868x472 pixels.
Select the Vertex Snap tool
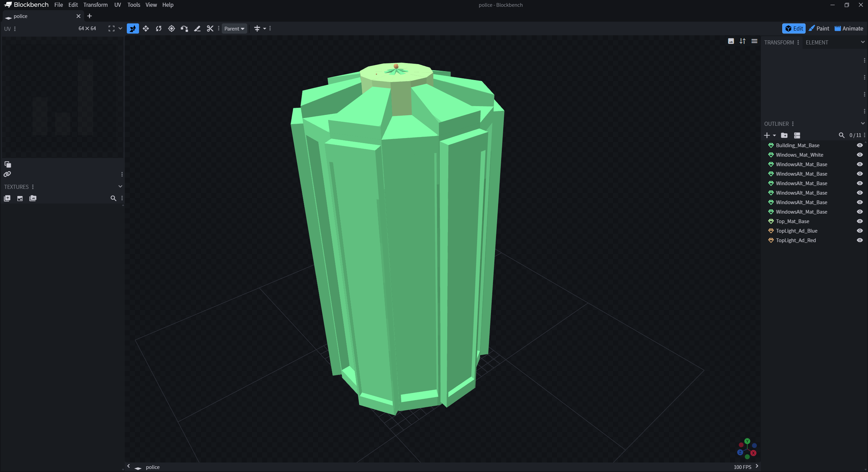pyautogui.click(x=184, y=28)
